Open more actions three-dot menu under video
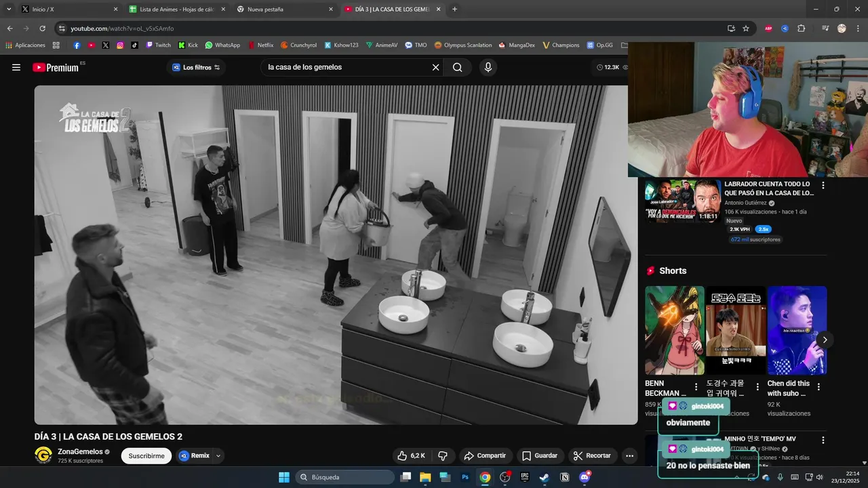 click(630, 455)
